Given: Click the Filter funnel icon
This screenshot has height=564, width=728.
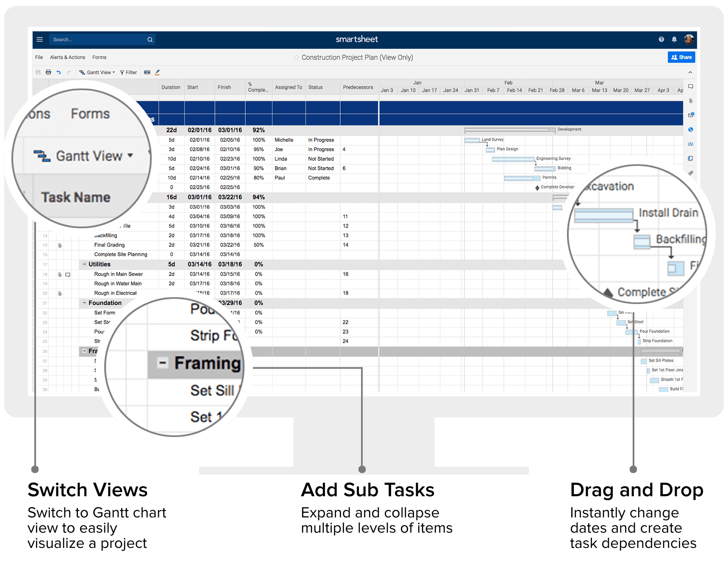Looking at the screenshot, I should 128,72.
